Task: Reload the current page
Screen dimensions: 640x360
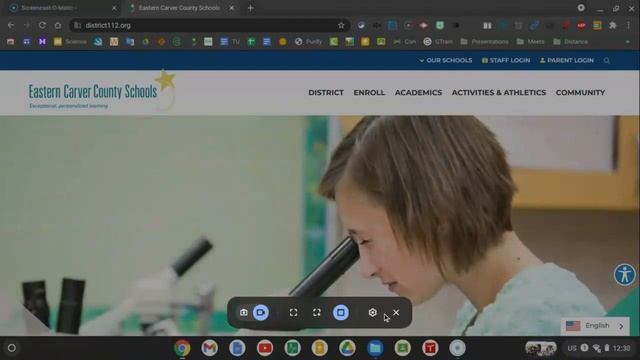Action: tap(42, 25)
